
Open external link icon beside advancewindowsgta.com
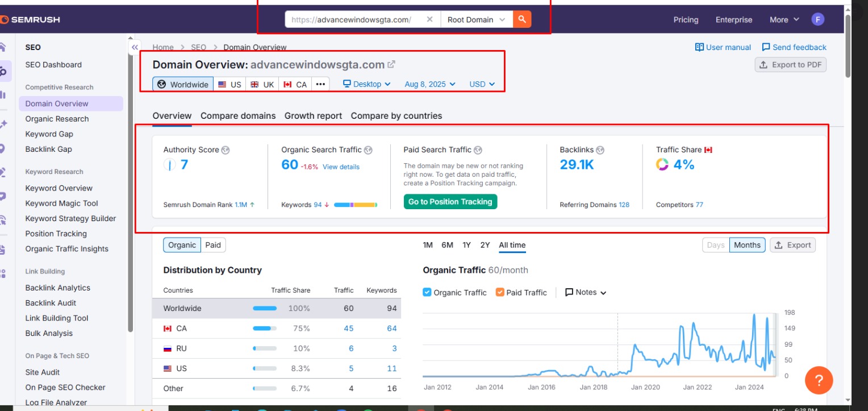click(x=391, y=65)
